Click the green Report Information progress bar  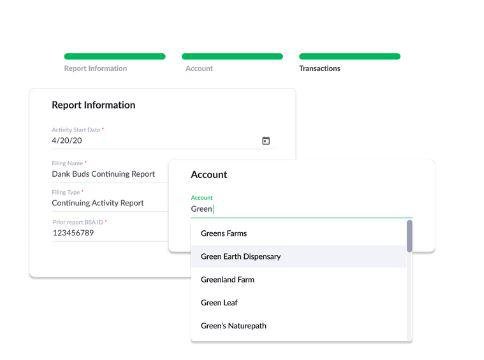[x=115, y=56]
